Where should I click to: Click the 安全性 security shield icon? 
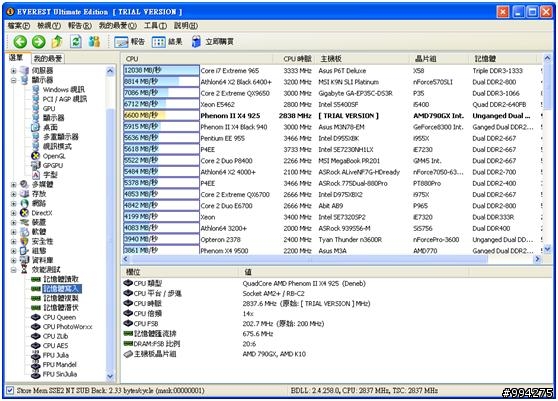pyautogui.click(x=24, y=241)
